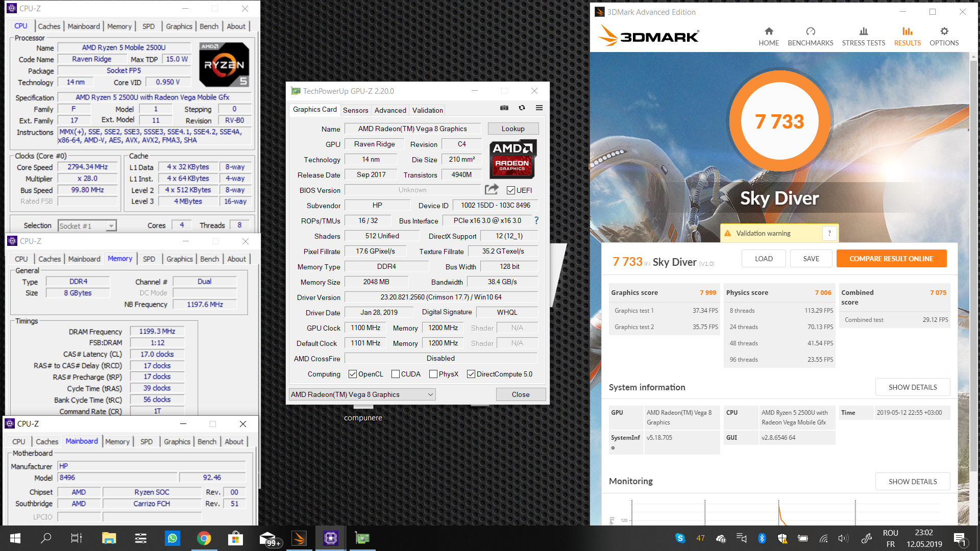Open the Action Center notifications icon
Screen dimensions: 980x551
tap(960, 538)
